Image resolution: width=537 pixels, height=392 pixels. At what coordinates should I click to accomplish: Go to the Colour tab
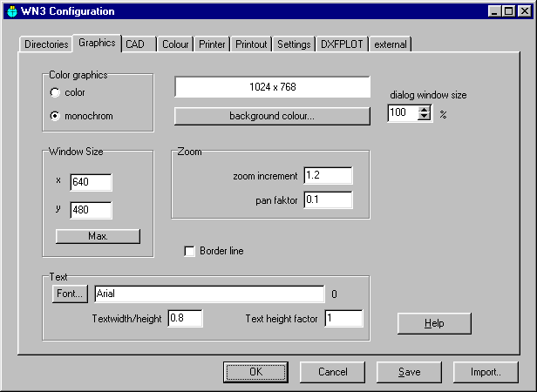point(175,44)
